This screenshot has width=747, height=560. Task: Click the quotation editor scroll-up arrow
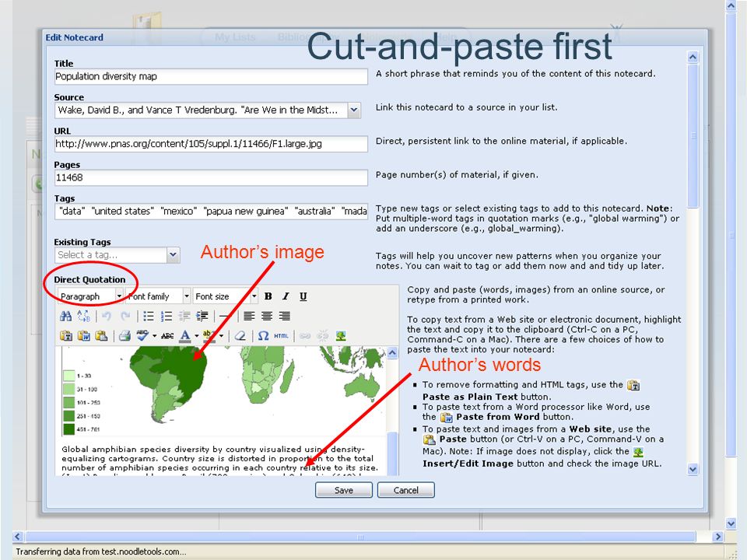[392, 352]
